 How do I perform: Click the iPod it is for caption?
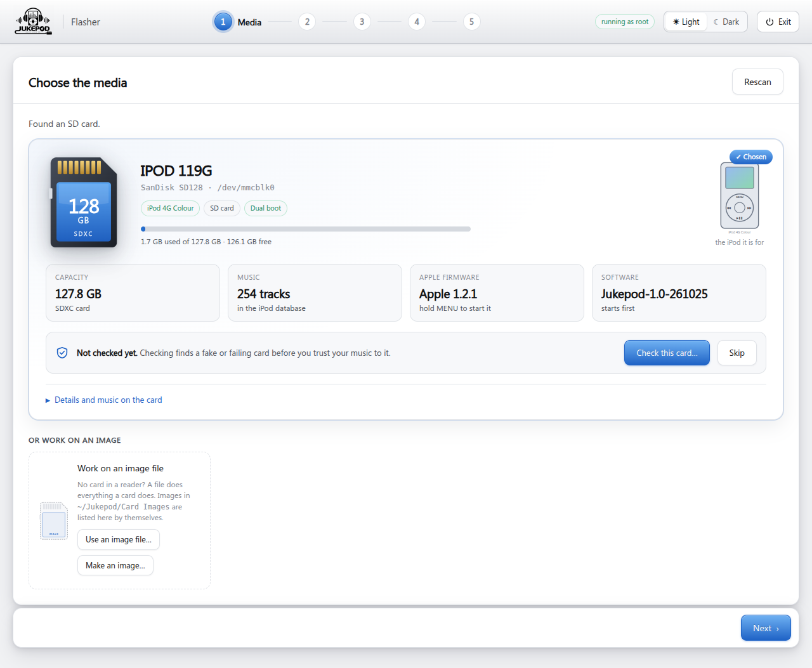[740, 242]
